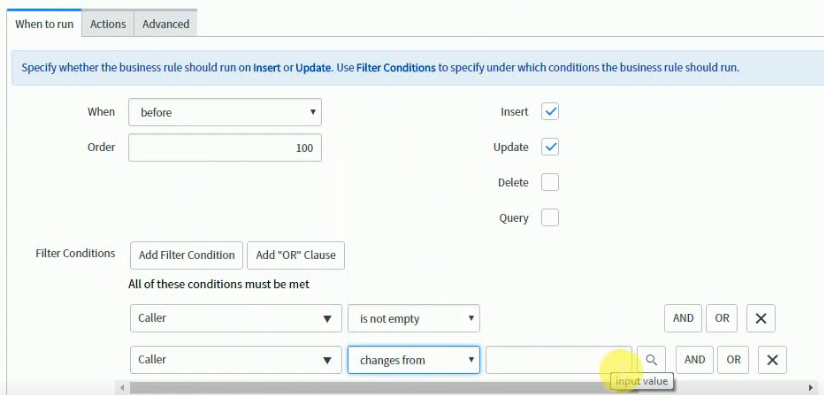Enable the Delete checkbox
The width and height of the screenshot is (824, 395).
pos(550,182)
